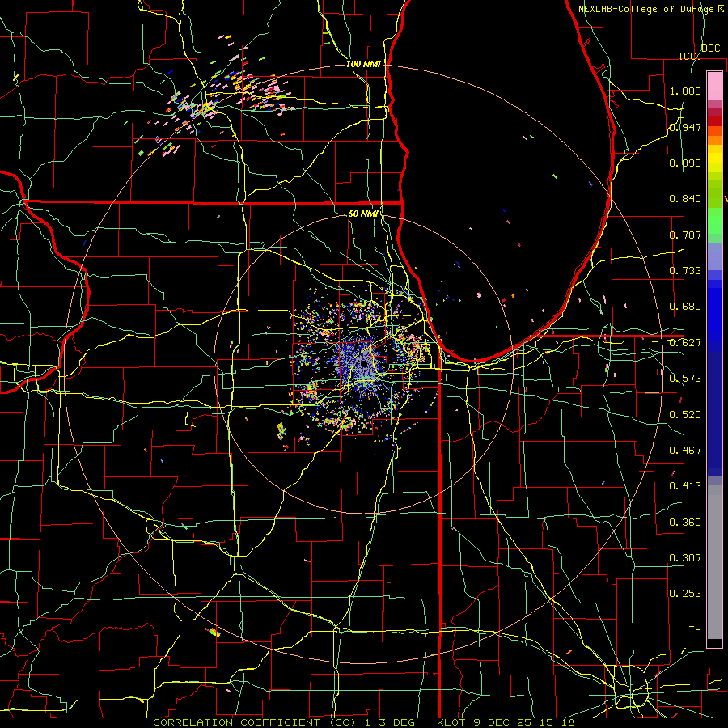This screenshot has width=728, height=728.
Task: Click the 50 NMI range ring label
Action: 363,214
